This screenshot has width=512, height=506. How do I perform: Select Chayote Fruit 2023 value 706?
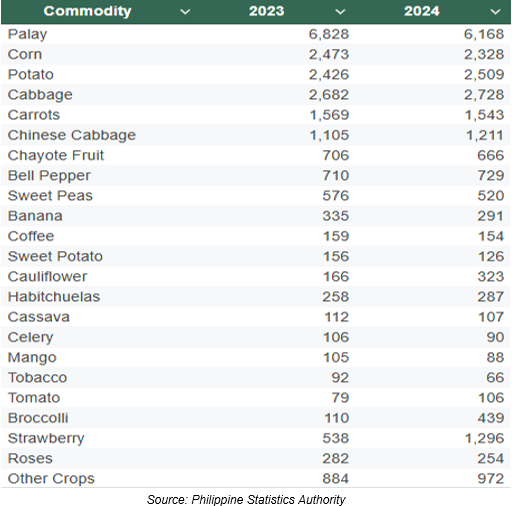[x=336, y=155]
